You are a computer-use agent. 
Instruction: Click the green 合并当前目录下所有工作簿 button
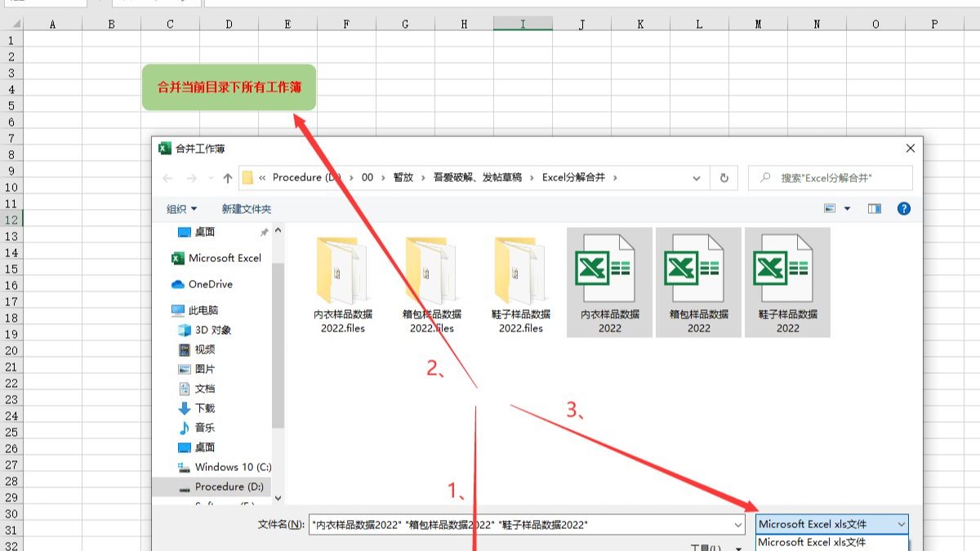tap(229, 86)
